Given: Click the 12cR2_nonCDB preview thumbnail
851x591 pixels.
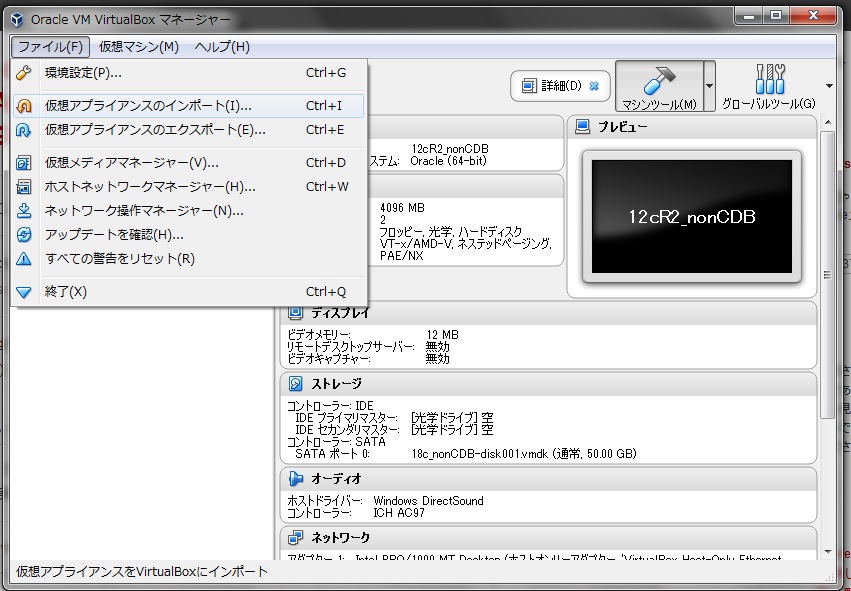Looking at the screenshot, I should (691, 217).
